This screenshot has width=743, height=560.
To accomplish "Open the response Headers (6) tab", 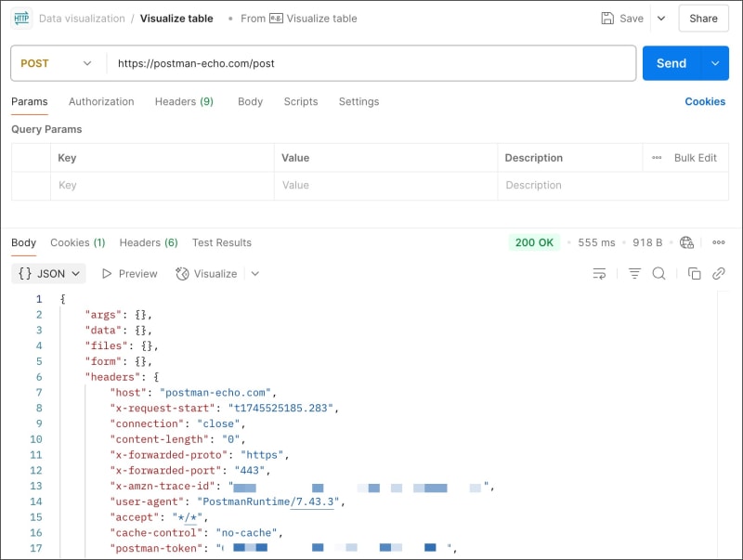I will point(149,243).
